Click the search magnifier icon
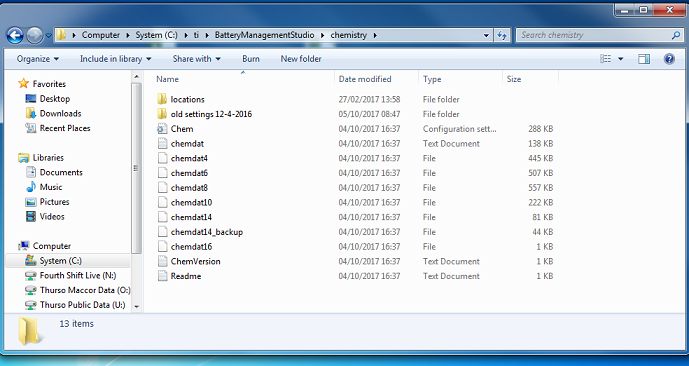This screenshot has width=689, height=366. pos(676,35)
